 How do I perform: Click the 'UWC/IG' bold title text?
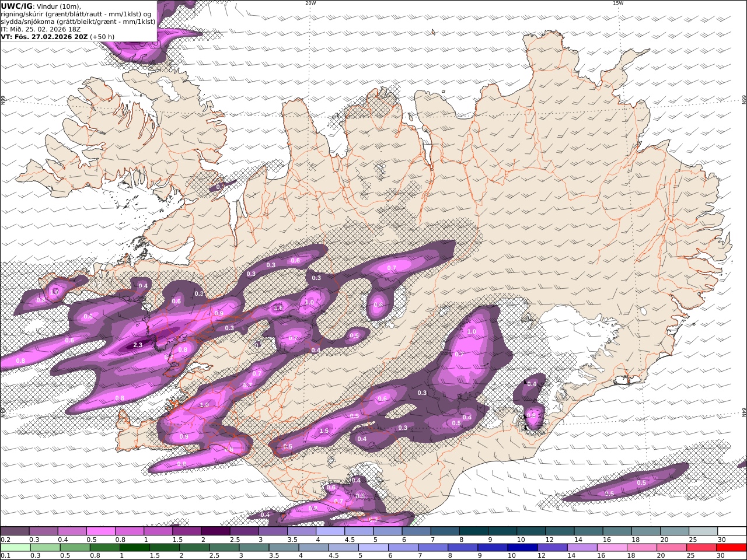click(x=16, y=6)
